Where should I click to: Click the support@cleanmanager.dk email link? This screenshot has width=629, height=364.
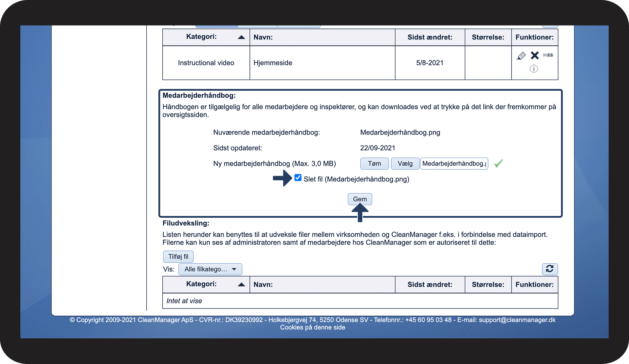(517, 320)
